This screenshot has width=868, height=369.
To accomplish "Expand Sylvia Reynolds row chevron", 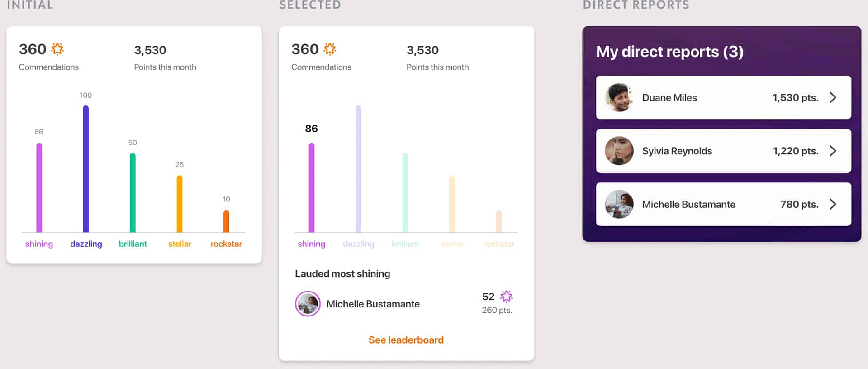I will (833, 151).
